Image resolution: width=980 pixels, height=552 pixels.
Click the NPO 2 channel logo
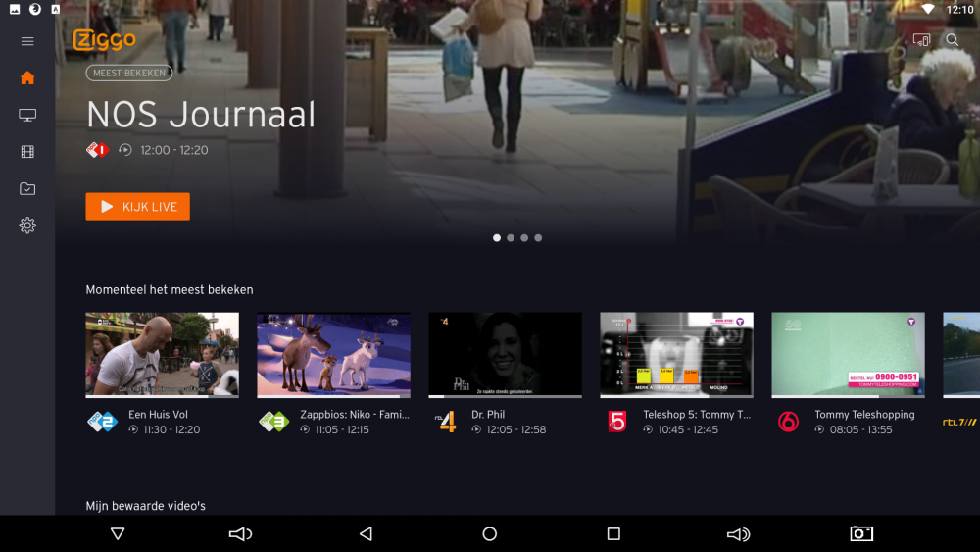[102, 422]
